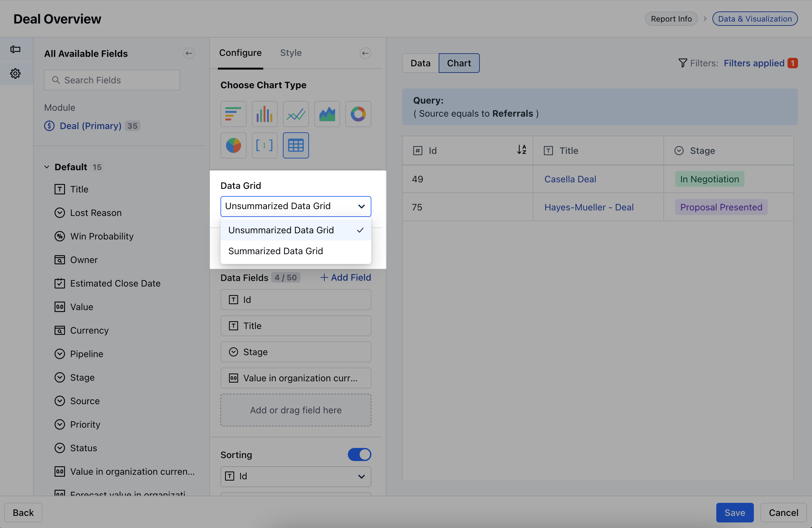Click the Owner field lookup icon
Image resolution: width=812 pixels, height=528 pixels.
pos(60,260)
